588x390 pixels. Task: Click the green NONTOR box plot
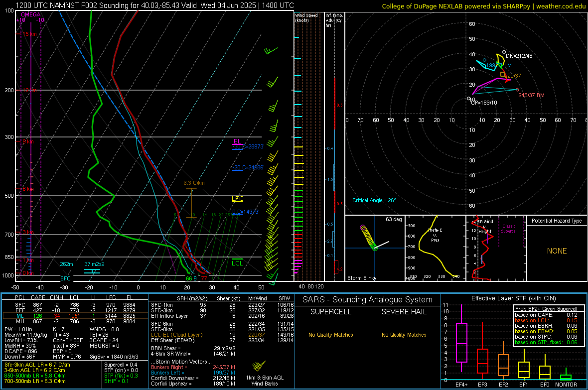pyautogui.click(x=566, y=375)
